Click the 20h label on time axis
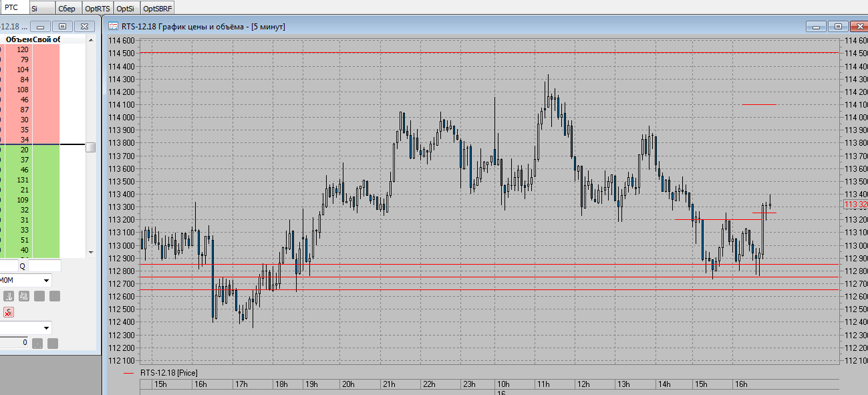This screenshot has width=868, height=395. pos(348,384)
